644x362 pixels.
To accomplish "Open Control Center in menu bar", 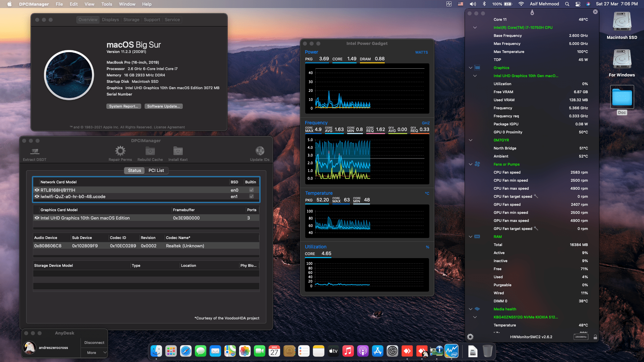I will [578, 4].
